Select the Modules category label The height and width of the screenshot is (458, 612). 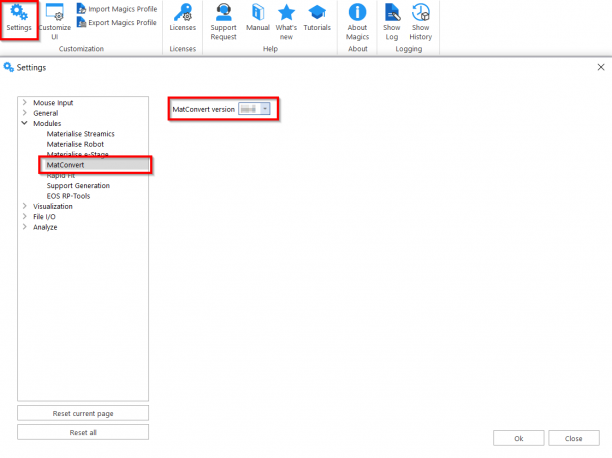(47, 123)
